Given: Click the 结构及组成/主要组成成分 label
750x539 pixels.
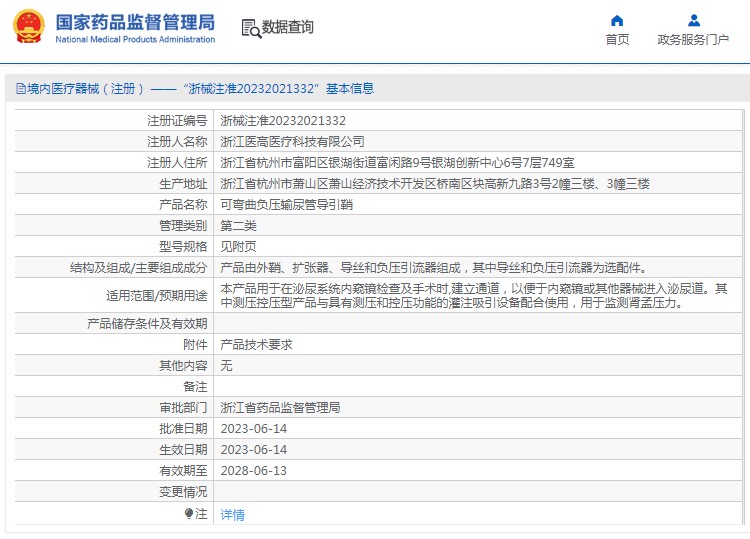Looking at the screenshot, I should [x=139, y=268].
